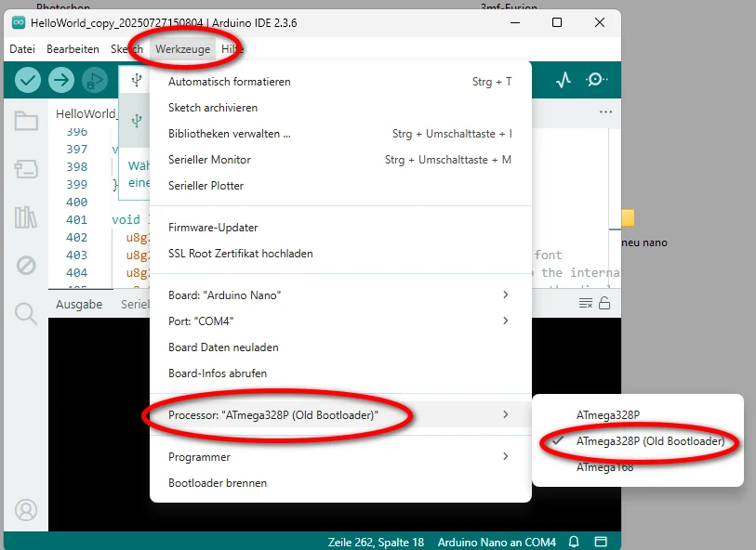Viewport: 756px width, 550px height.
Task: Click Zeile 262, Spalte 18 in status bar
Action: point(376,543)
